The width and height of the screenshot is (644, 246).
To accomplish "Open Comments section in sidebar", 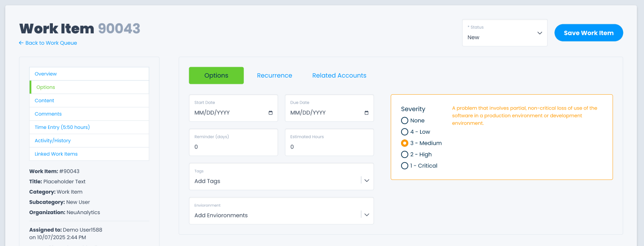I will 48,114.
